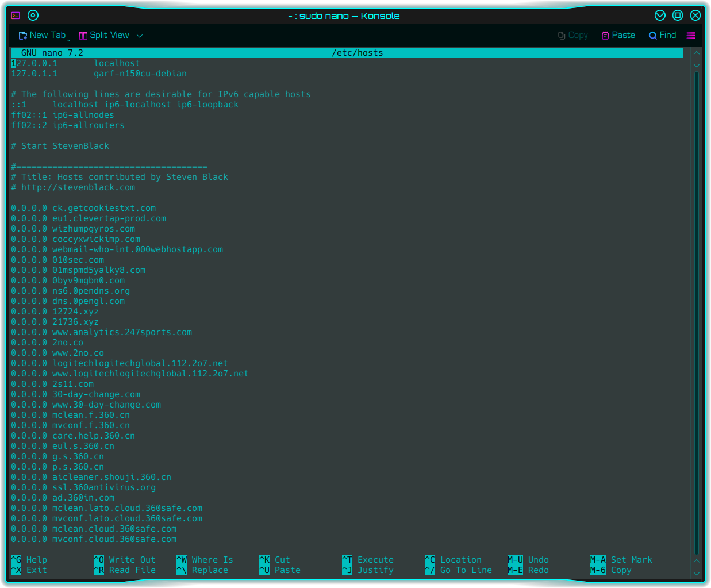Click the ck.getcookiestxt.com entry
The width and height of the screenshot is (711, 588).
tap(104, 208)
